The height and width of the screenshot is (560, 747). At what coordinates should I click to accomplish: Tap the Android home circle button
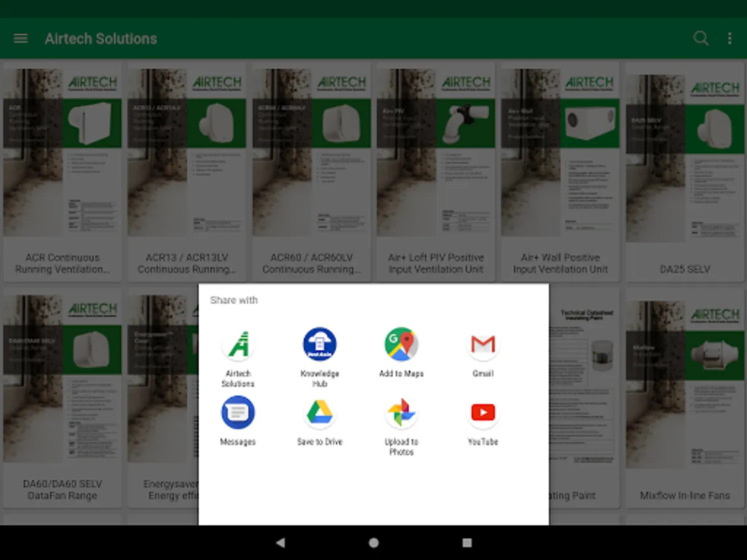click(374, 543)
